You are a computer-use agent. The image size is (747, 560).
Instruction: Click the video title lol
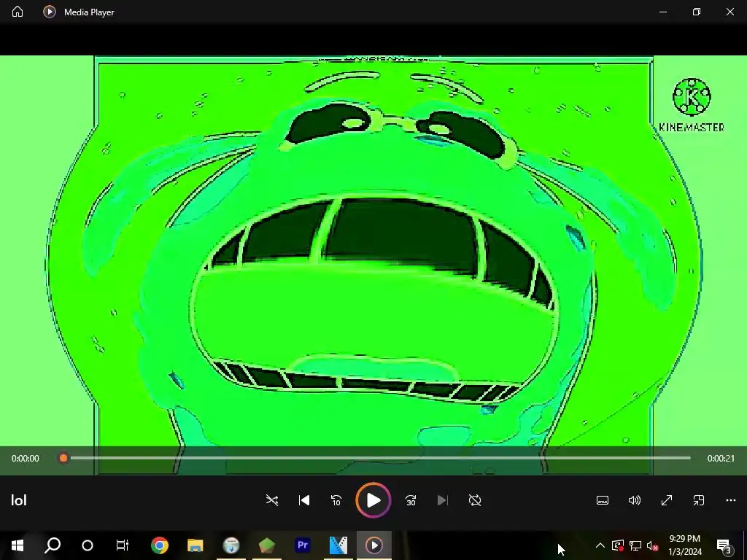tap(18, 500)
